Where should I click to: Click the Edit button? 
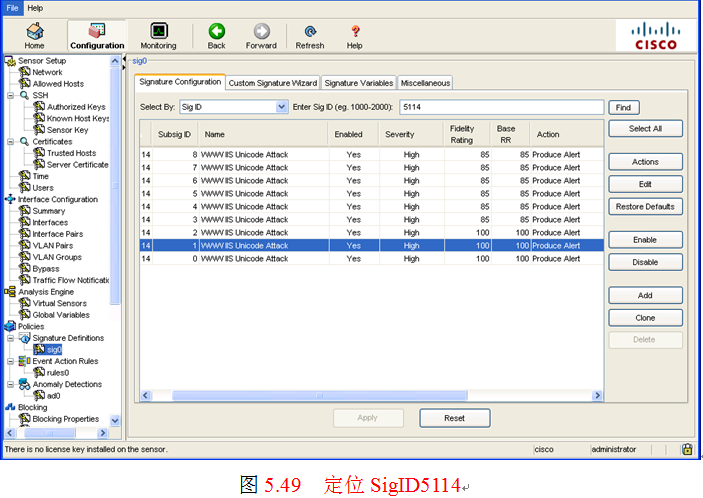[645, 184]
